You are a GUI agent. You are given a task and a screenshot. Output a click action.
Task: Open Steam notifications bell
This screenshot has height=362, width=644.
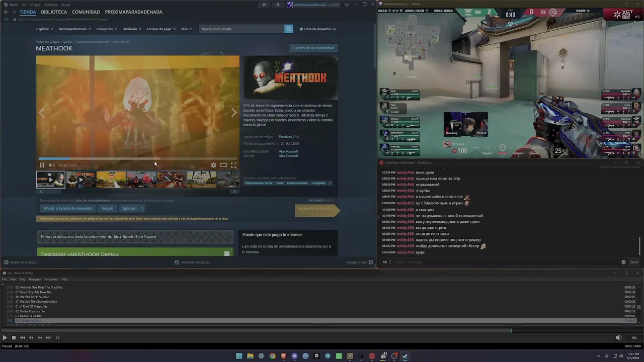click(278, 5)
